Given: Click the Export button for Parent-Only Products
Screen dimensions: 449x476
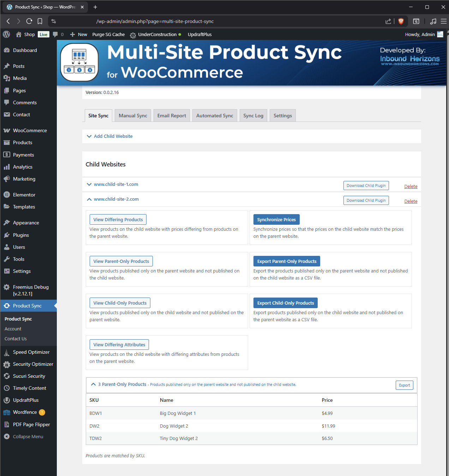Looking at the screenshot, I should (x=404, y=385).
